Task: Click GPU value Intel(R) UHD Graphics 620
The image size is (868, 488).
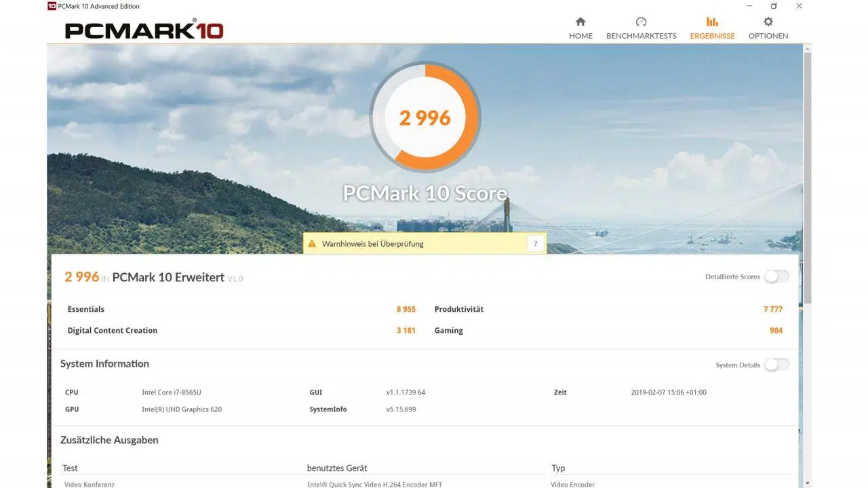Action: 182,409
